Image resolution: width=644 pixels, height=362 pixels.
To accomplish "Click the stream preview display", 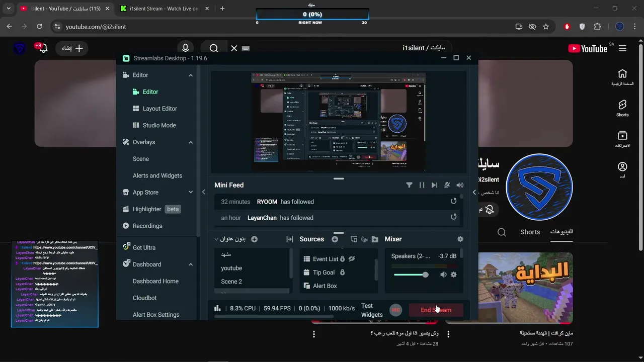I will tap(339, 122).
